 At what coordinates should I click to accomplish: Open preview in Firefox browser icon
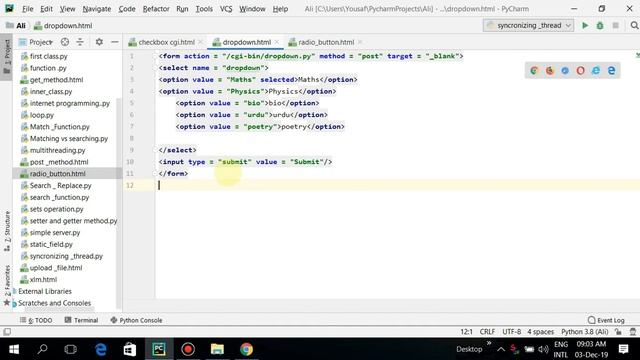(550, 71)
